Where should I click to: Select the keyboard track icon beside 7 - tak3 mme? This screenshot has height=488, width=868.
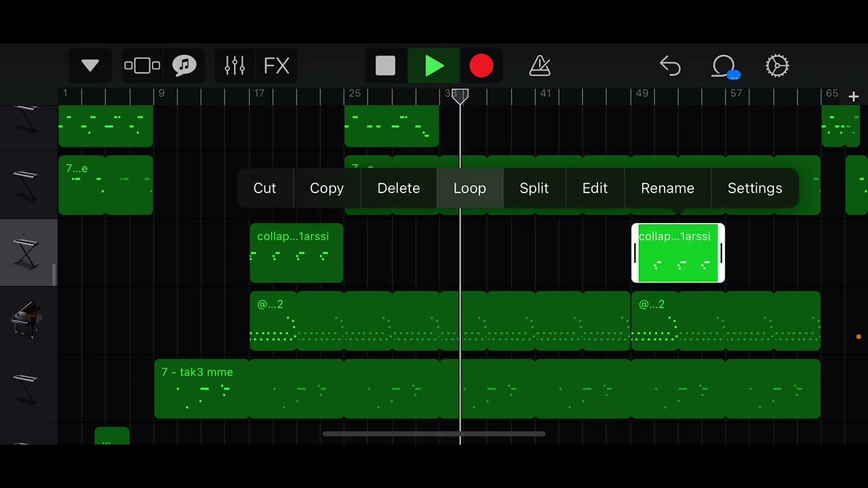(x=27, y=388)
